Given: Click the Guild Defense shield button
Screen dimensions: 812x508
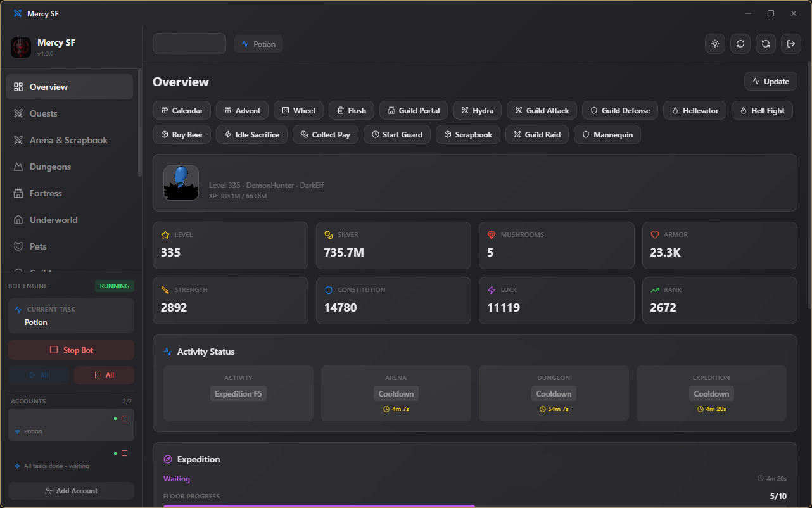Looking at the screenshot, I should click(x=620, y=110).
